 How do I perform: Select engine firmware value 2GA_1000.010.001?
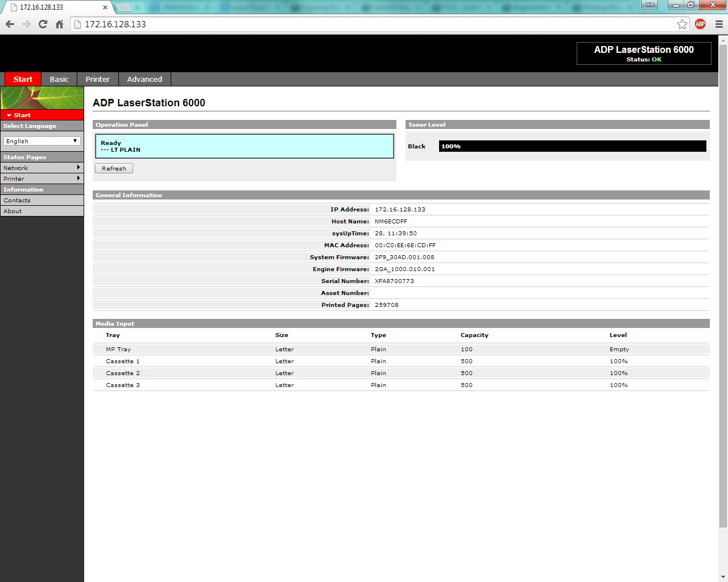point(404,269)
